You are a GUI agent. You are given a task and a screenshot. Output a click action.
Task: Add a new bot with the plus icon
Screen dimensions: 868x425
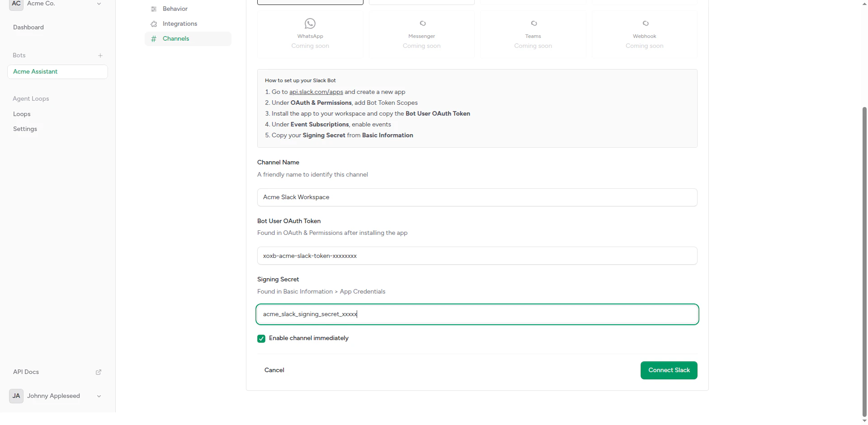[100, 55]
